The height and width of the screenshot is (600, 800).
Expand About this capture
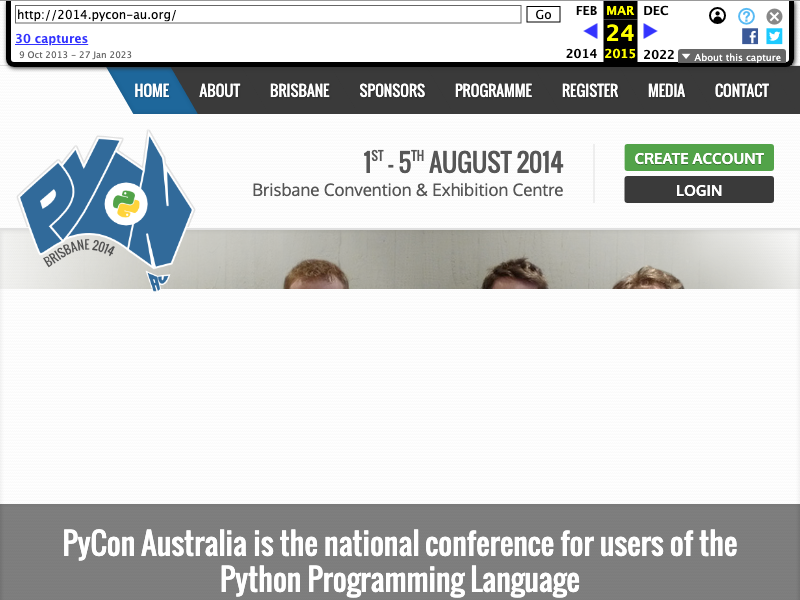pos(732,57)
